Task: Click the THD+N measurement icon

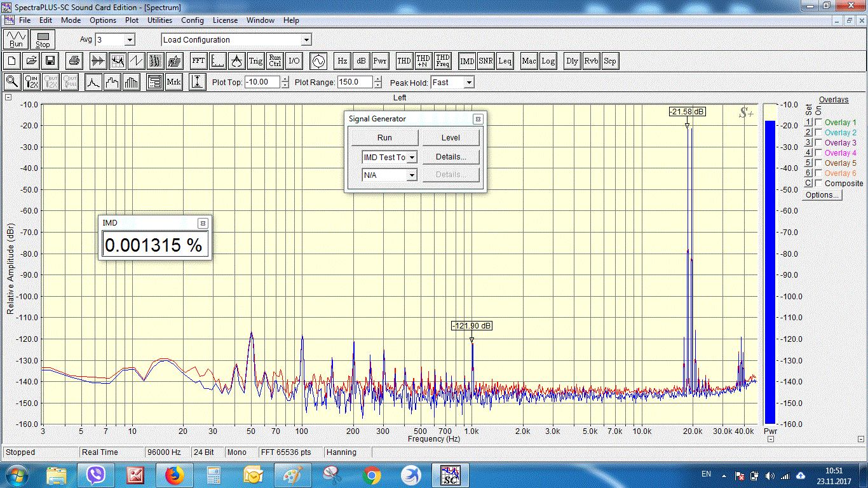Action: [x=423, y=61]
